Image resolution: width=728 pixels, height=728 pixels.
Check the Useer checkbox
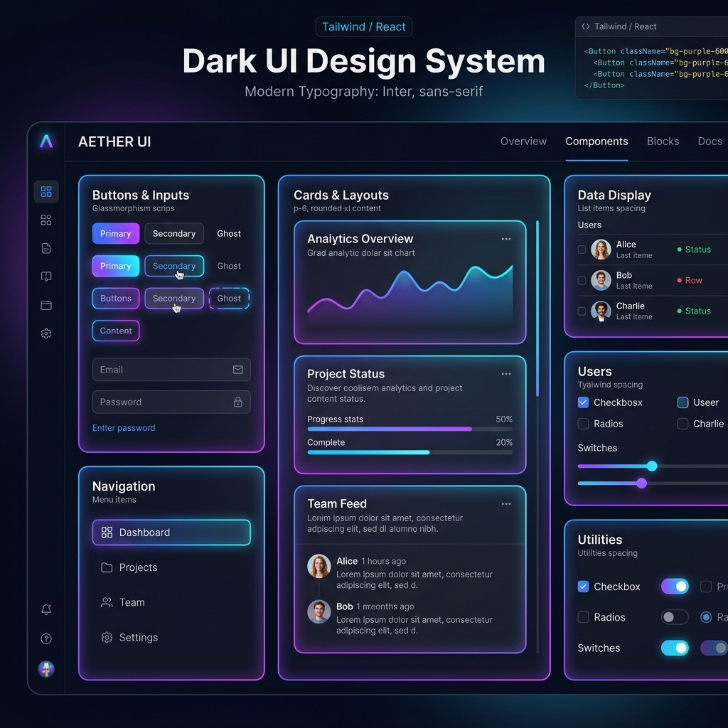pos(682,402)
